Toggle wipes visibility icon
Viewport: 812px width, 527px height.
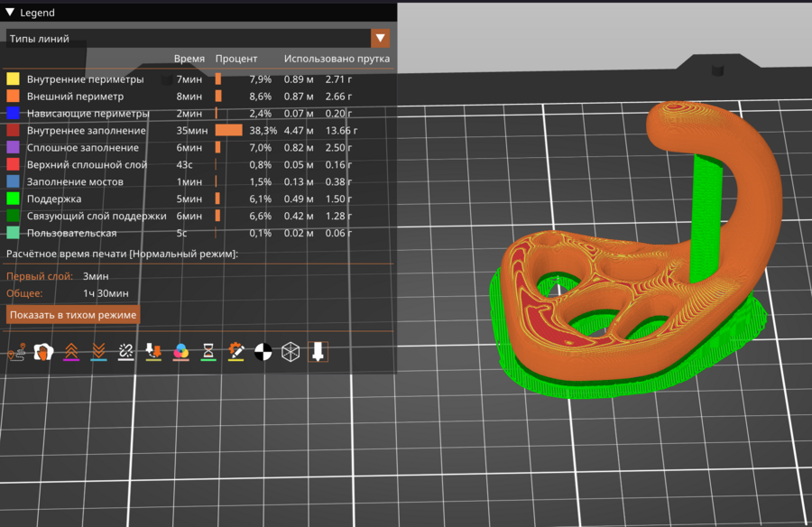tap(42, 352)
